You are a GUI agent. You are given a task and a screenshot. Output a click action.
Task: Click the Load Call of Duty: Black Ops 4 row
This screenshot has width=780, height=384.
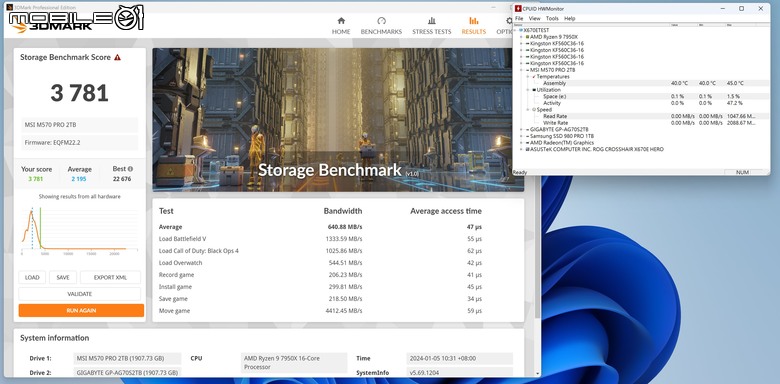point(320,251)
